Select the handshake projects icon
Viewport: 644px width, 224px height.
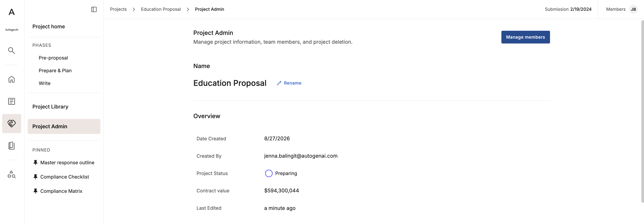click(x=11, y=123)
